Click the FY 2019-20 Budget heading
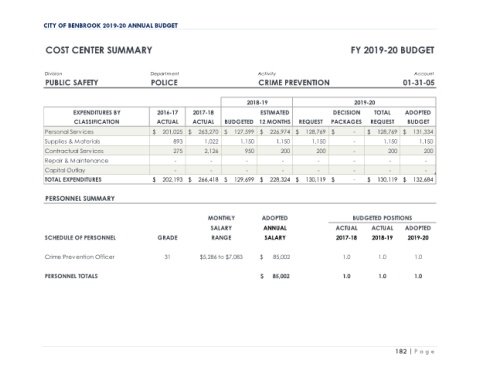Screen dimensions: 480x371 click(x=392, y=50)
